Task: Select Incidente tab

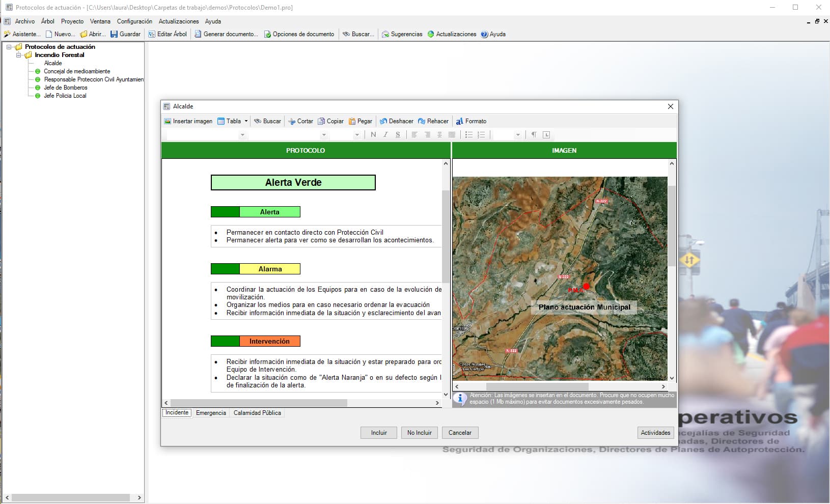Action: tap(177, 413)
